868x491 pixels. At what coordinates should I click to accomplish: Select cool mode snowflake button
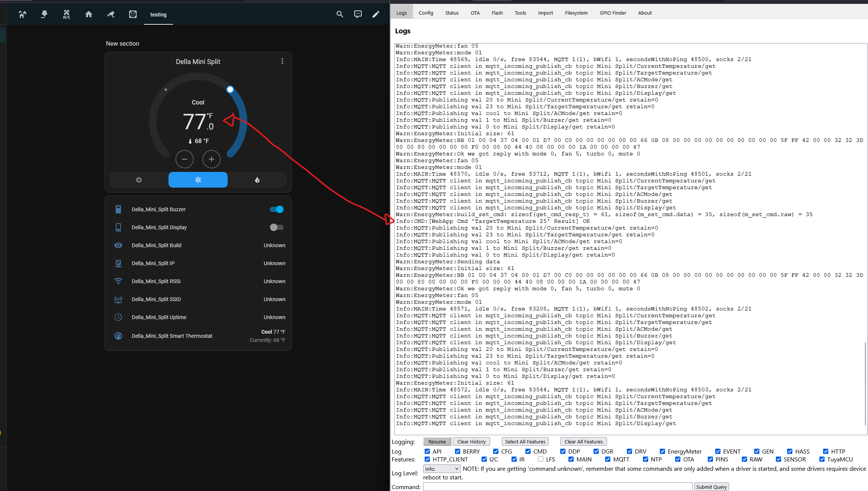pos(198,180)
